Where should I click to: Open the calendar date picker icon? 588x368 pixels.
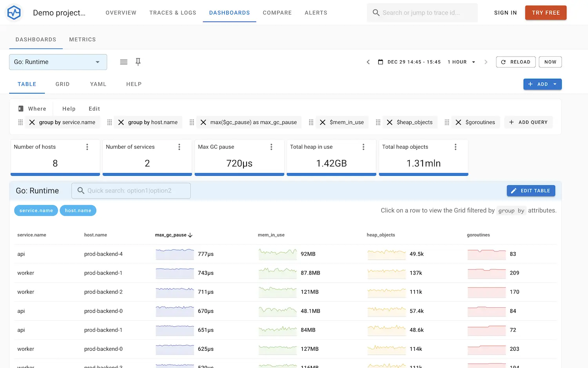[x=380, y=62]
